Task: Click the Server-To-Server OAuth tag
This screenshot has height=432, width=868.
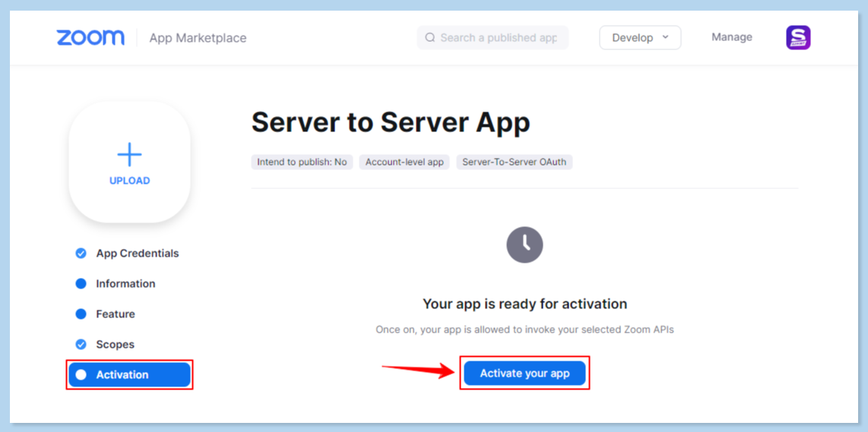Action: 514,162
